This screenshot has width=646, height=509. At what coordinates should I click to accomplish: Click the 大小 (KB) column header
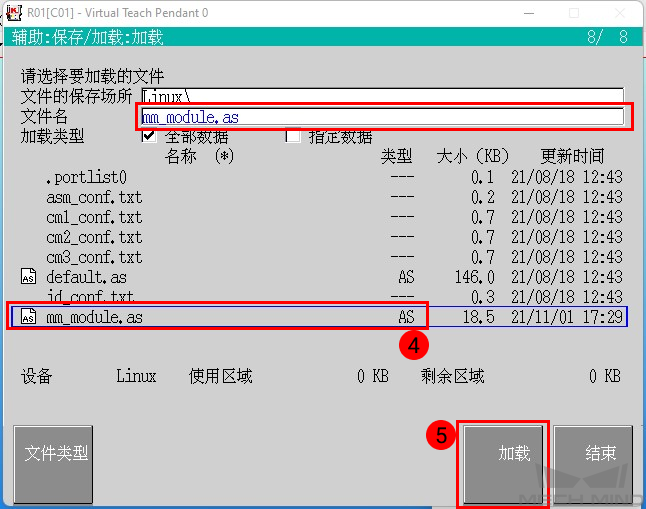[473, 156]
